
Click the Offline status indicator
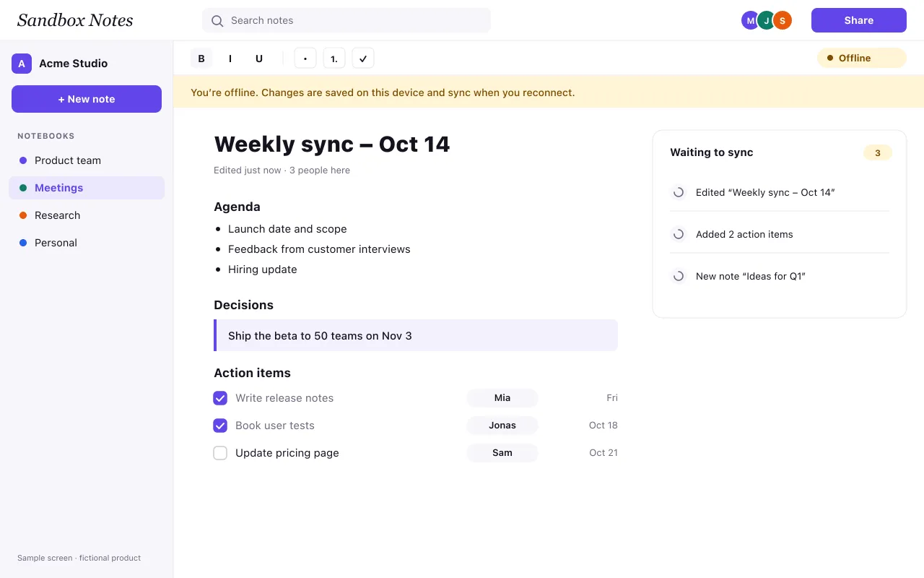coord(861,58)
